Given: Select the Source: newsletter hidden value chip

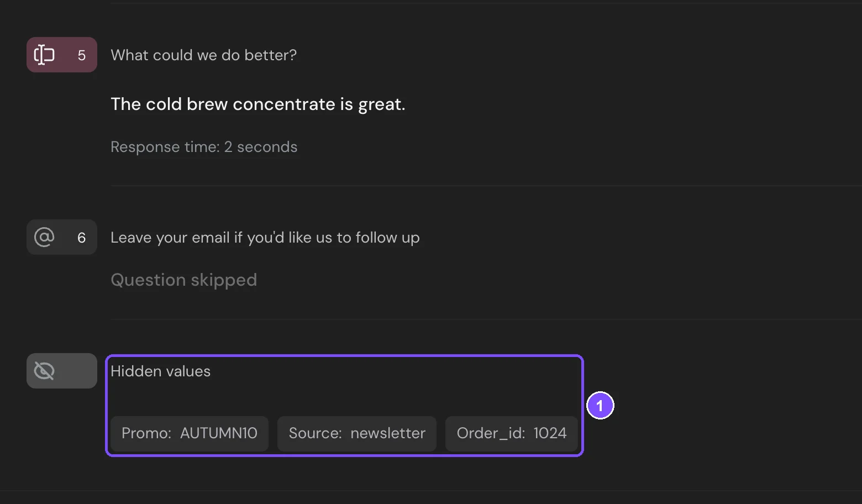Looking at the screenshot, I should click(x=357, y=433).
